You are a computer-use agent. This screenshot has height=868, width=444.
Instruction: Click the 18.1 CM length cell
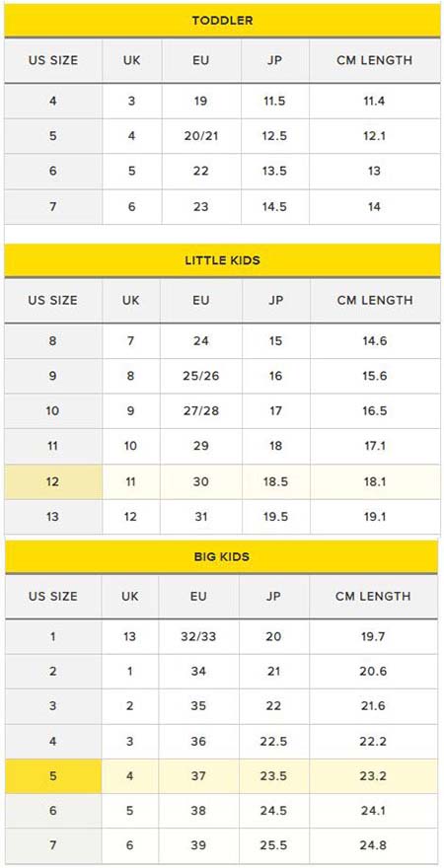375,481
